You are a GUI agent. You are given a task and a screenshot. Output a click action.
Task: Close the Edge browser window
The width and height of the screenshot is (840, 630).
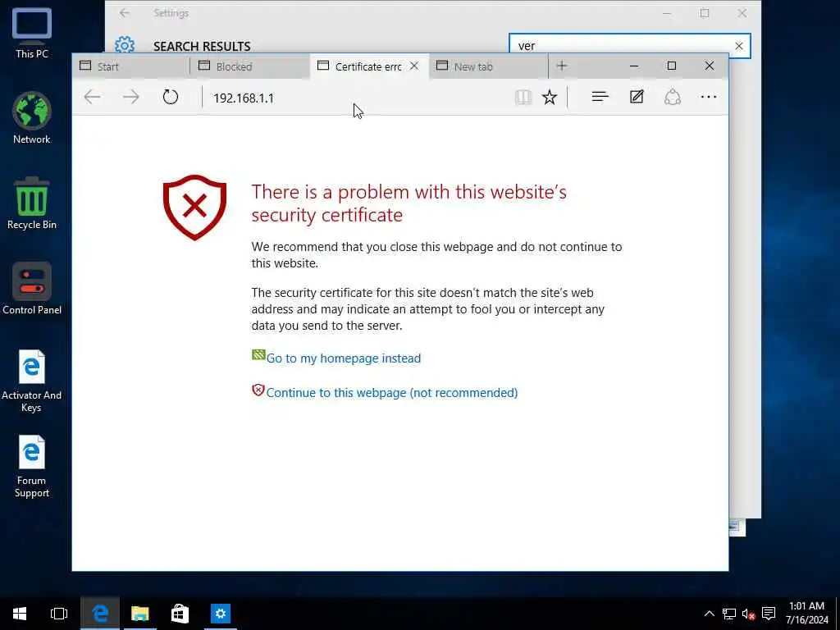710,66
